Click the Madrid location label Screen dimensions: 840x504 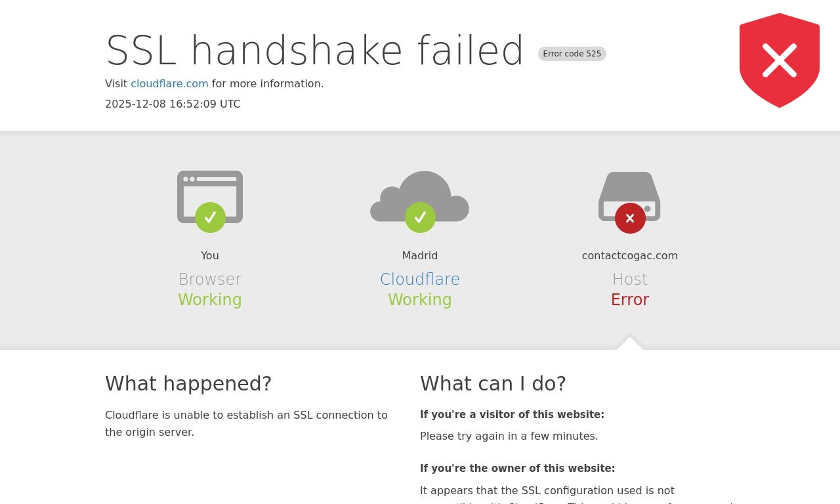420,256
